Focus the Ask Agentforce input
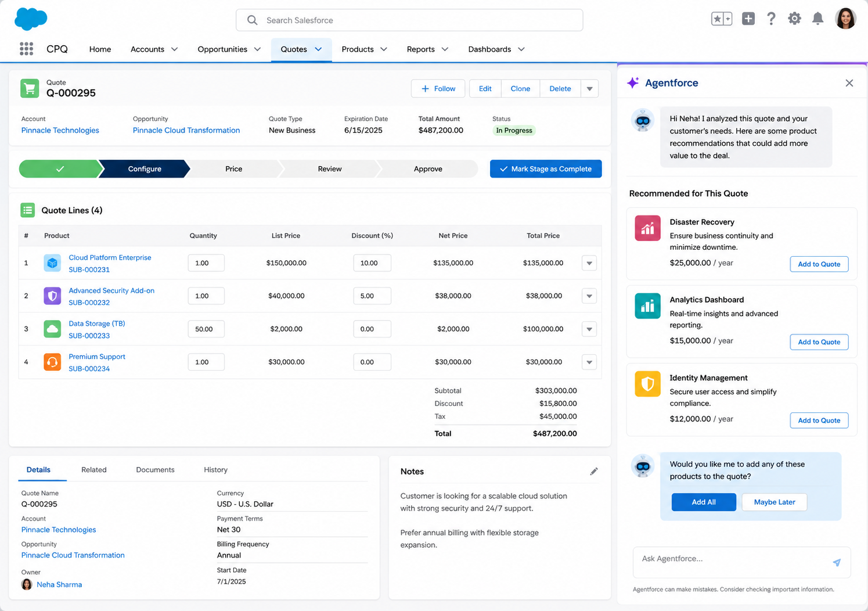Viewport: 868px width, 611px height. tap(742, 562)
